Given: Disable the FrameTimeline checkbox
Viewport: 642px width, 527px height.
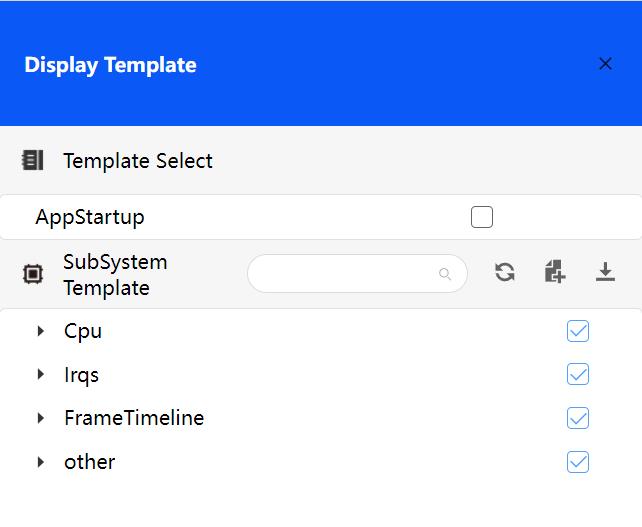Looking at the screenshot, I should [x=578, y=418].
